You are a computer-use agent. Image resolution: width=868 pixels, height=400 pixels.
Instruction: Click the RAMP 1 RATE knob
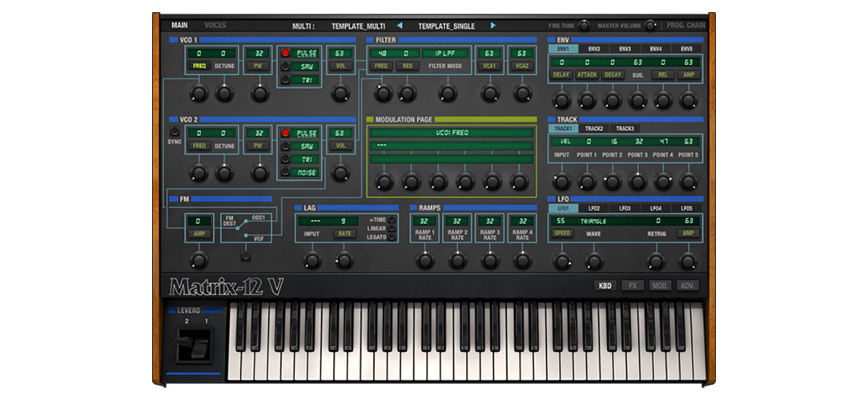pos(424,261)
